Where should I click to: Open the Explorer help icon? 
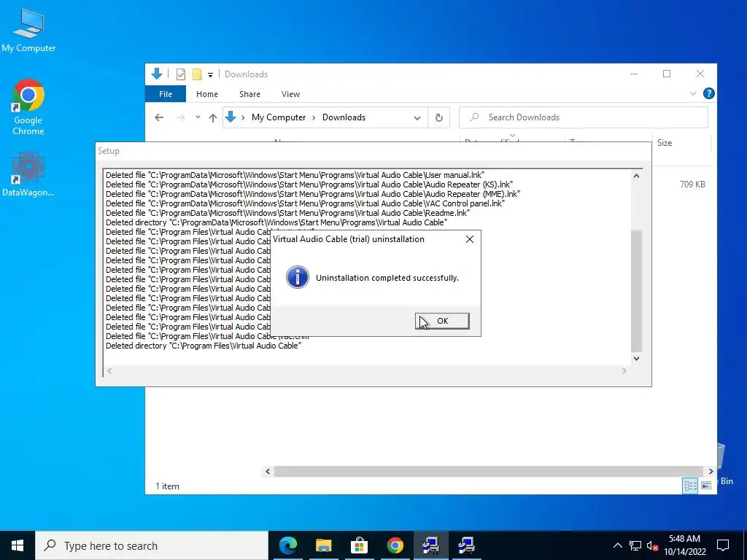tap(708, 94)
